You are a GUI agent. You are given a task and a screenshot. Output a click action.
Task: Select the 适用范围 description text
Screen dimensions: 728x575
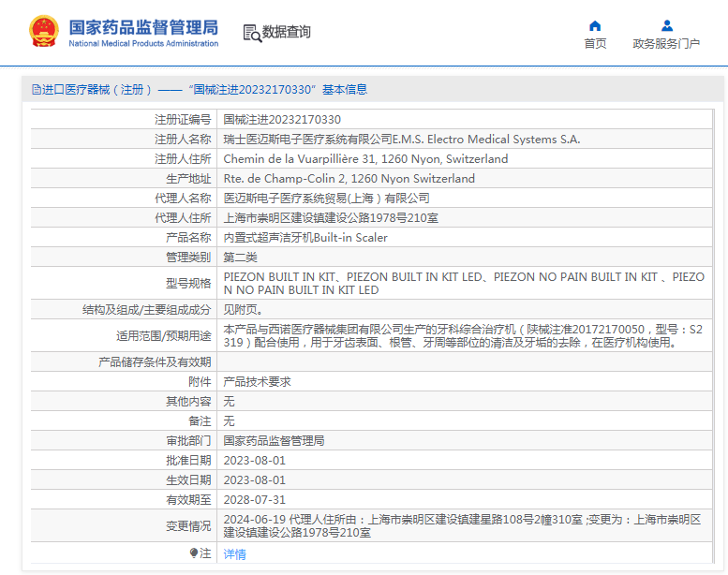[x=463, y=335]
